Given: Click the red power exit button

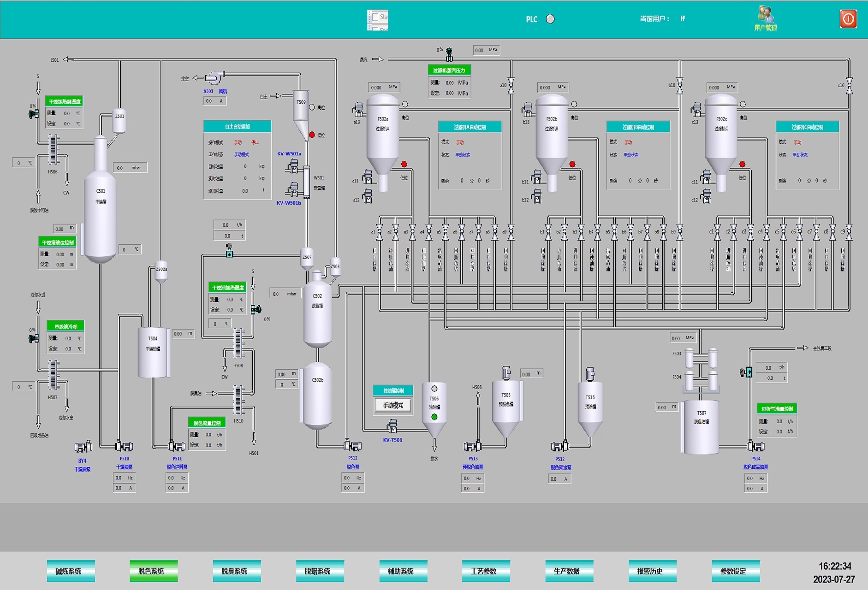Looking at the screenshot, I should pyautogui.click(x=848, y=19).
